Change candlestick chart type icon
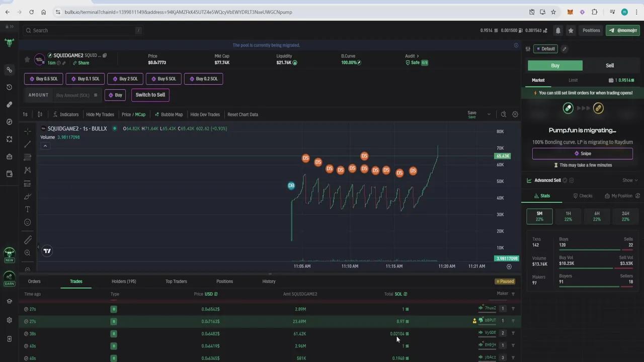The height and width of the screenshot is (362, 644). 40,114
